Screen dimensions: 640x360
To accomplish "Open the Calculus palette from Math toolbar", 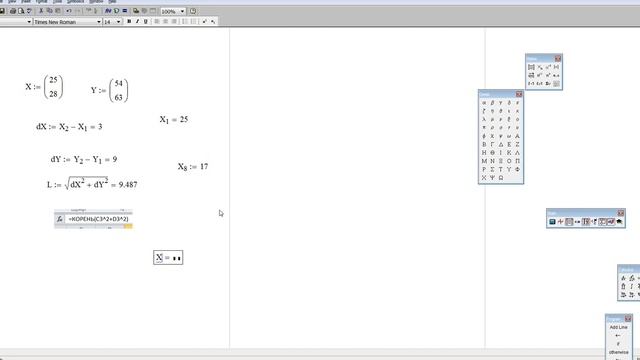I will 585,222.
